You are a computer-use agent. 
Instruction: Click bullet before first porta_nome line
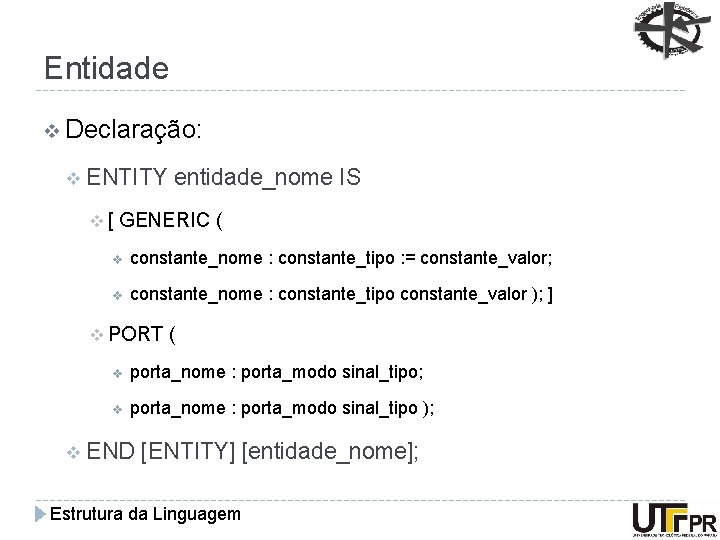tap(118, 374)
